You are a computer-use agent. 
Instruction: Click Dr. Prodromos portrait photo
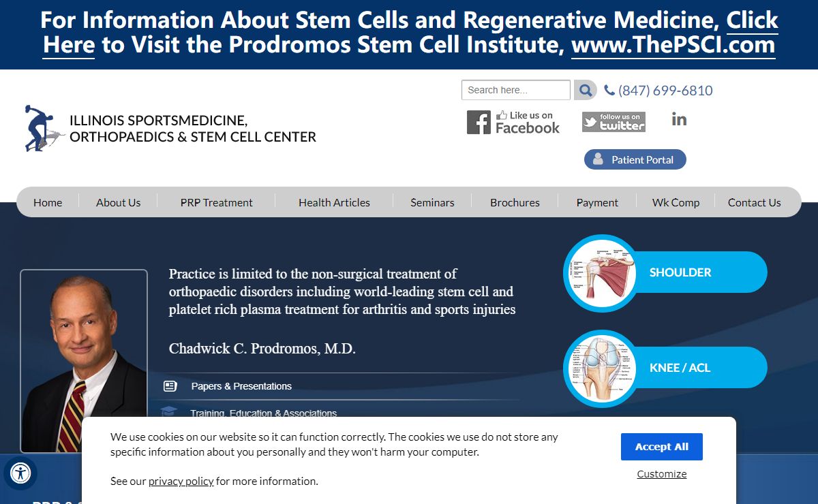84,361
